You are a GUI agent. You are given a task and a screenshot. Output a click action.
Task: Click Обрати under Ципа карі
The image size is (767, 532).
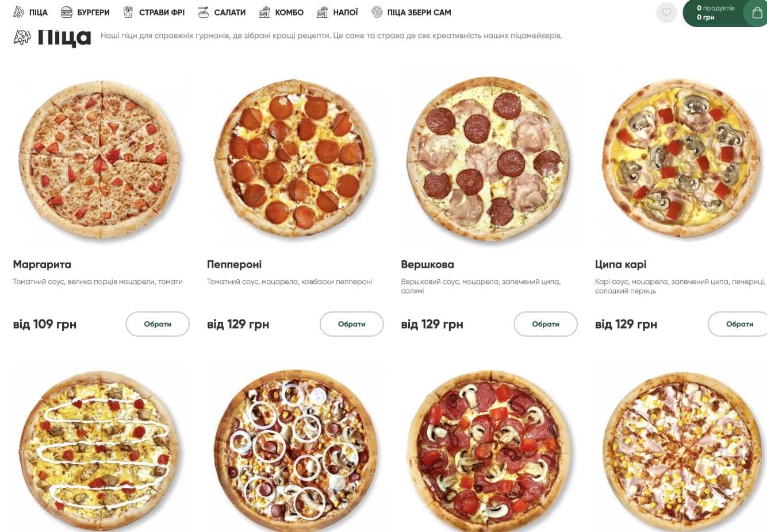tap(739, 324)
